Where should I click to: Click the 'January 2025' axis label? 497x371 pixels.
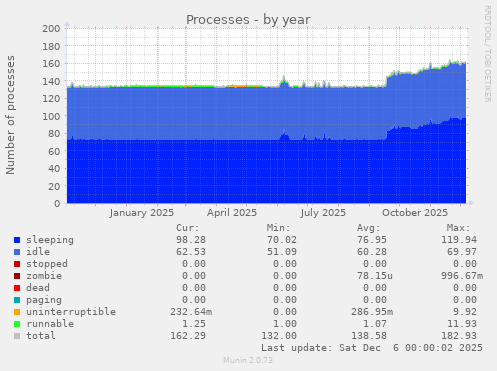point(142,213)
